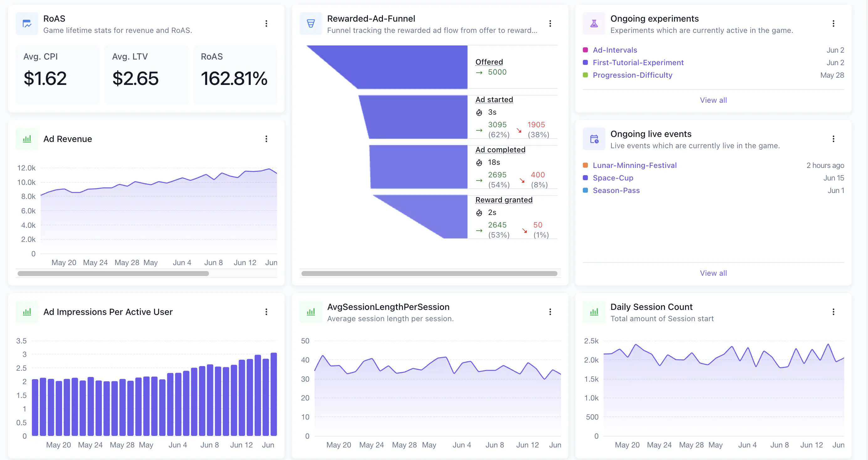Open the Rewarded-Ad-Funnel options menu
Viewport: 868px width, 460px height.
click(550, 24)
